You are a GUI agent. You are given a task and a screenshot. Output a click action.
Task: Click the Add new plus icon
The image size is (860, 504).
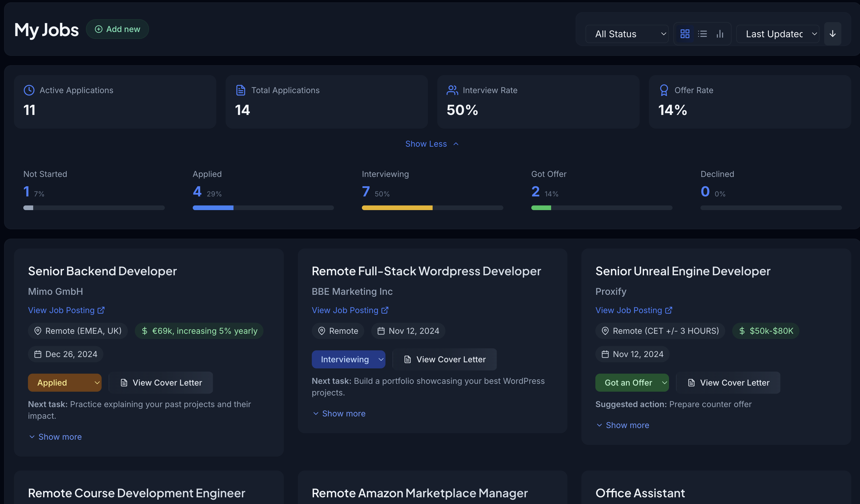(99, 29)
